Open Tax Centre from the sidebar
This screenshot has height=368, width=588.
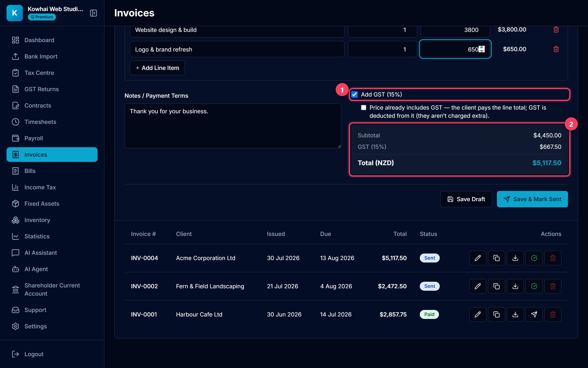[52, 73]
